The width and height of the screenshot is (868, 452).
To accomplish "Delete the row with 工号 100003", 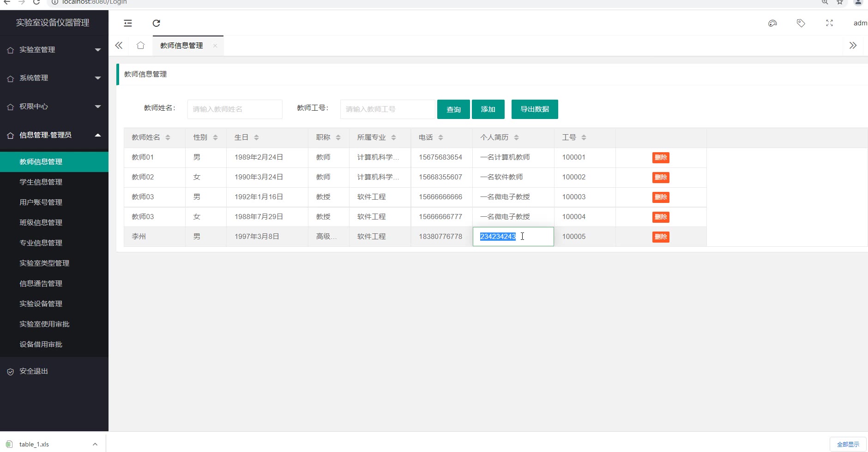I will (x=661, y=197).
